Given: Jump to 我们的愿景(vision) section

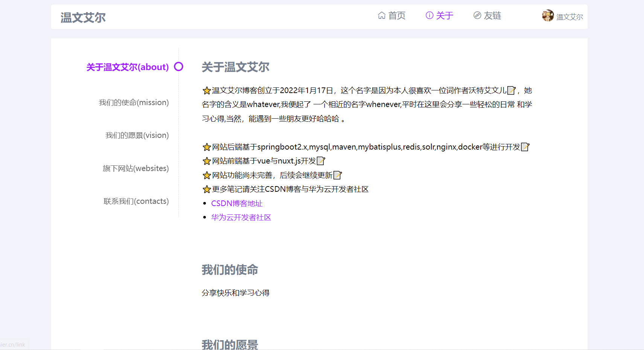Looking at the screenshot, I should [137, 135].
